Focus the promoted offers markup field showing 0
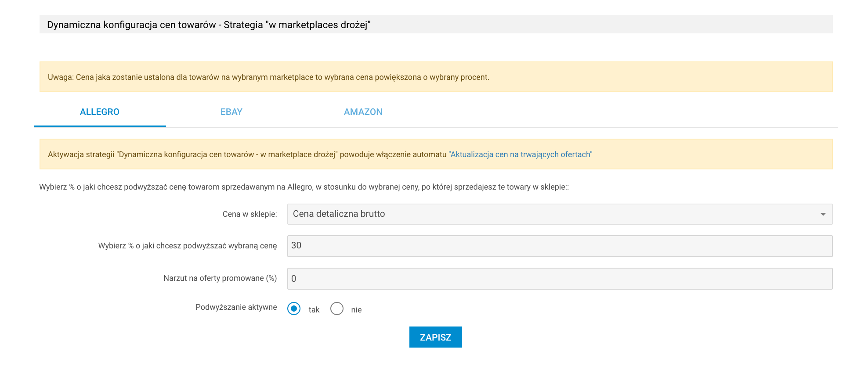The height and width of the screenshot is (366, 868). coord(560,279)
